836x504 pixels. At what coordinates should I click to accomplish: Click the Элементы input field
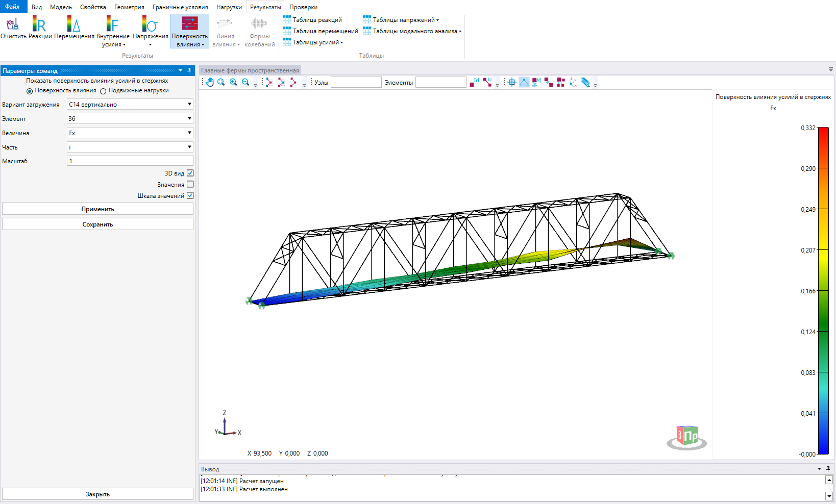coord(440,82)
